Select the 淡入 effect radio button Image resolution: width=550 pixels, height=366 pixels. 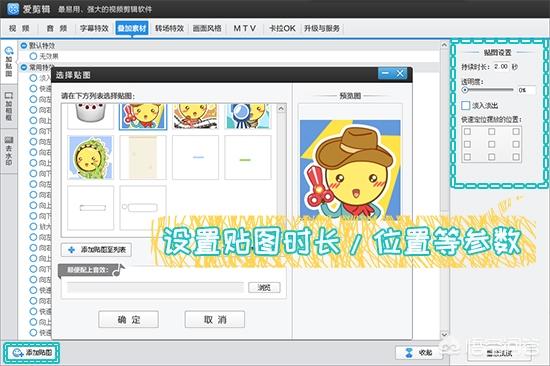tap(33, 78)
